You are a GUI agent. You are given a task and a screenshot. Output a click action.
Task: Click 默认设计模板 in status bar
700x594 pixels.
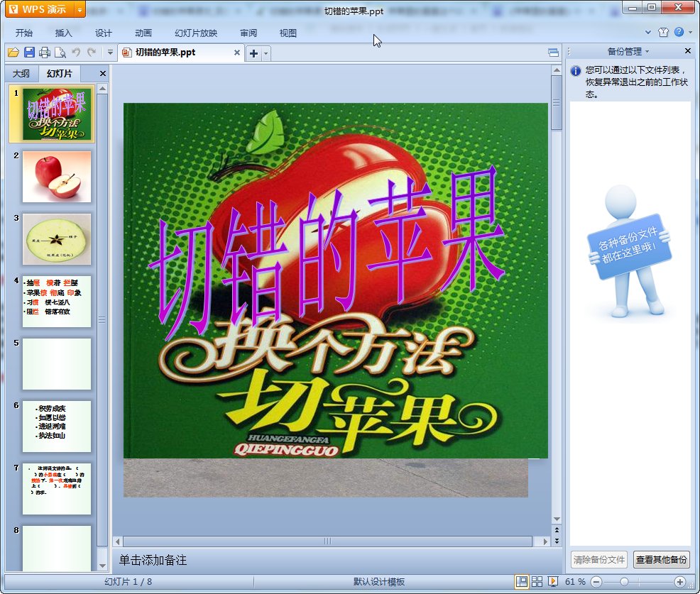(x=379, y=581)
